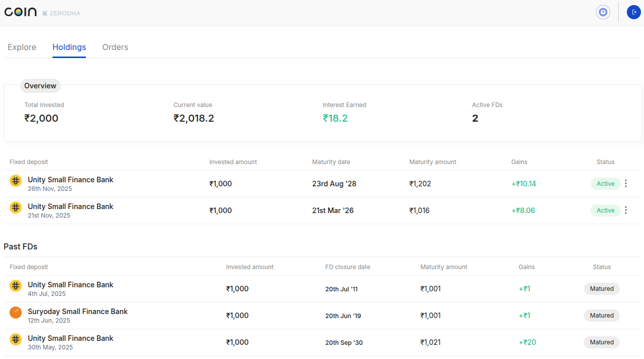Open options menu for 23rd Aug '28 FD
The image size is (644, 359).
pos(626,184)
